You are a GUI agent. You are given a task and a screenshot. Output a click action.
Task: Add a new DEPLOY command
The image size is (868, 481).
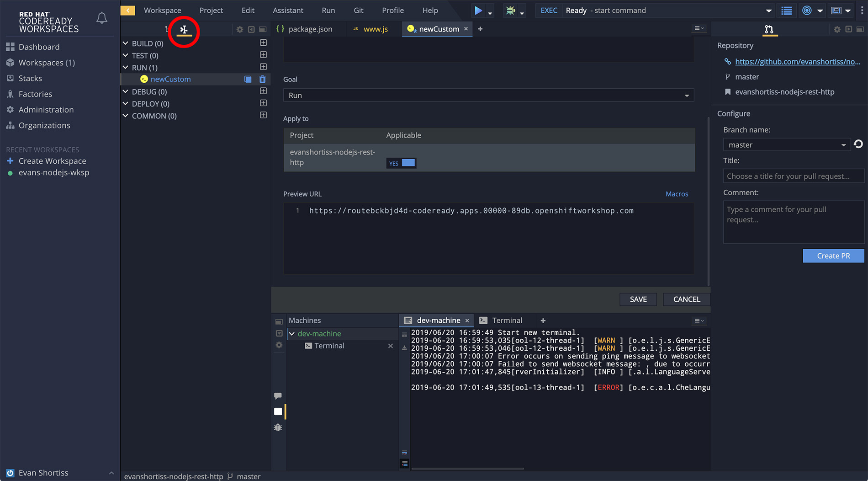(x=263, y=103)
